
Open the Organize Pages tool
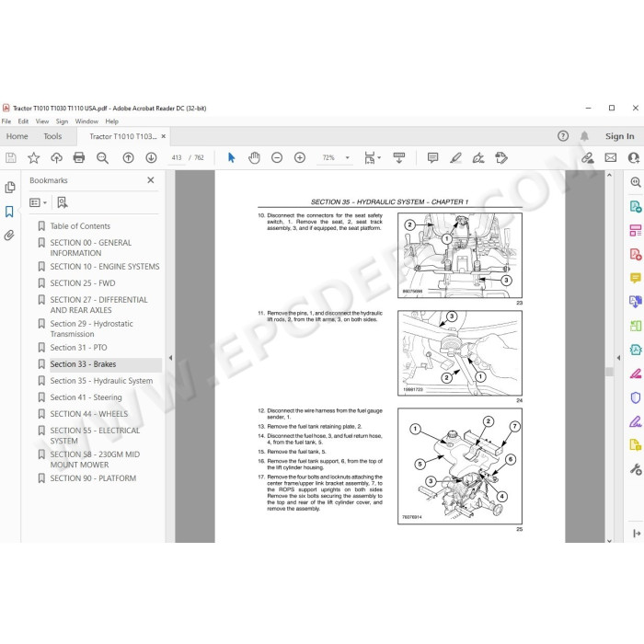point(636,230)
